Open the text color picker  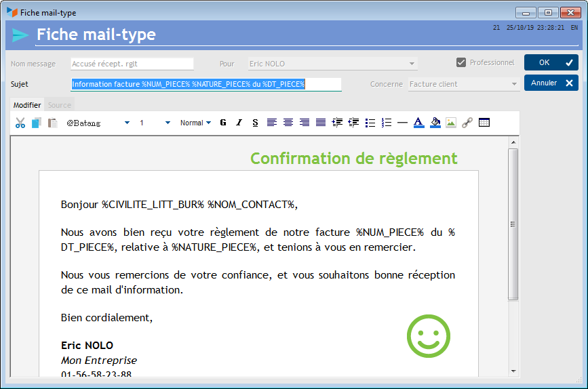(418, 123)
